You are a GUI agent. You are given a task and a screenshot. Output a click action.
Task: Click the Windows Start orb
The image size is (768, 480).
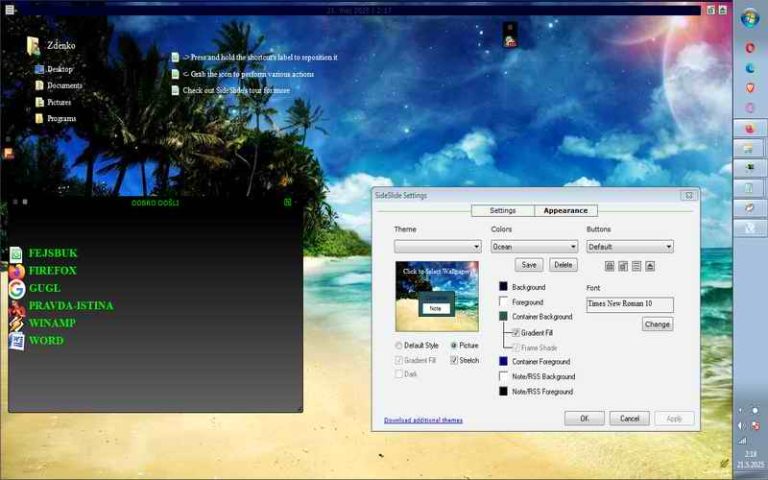coord(750,18)
